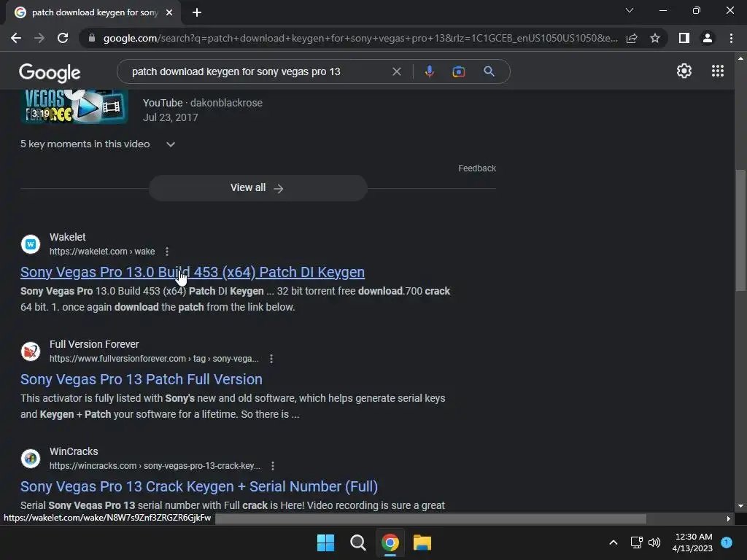Screen dimensions: 747x560
Task: Click the wakelet.com URL breadcrumb
Action: (x=102, y=252)
